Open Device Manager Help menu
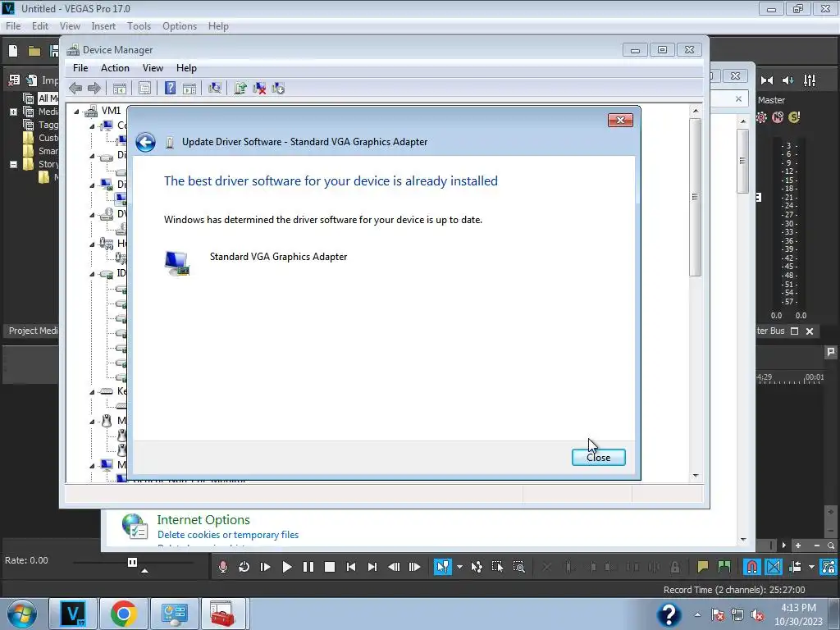The height and width of the screenshot is (630, 840). pos(186,68)
